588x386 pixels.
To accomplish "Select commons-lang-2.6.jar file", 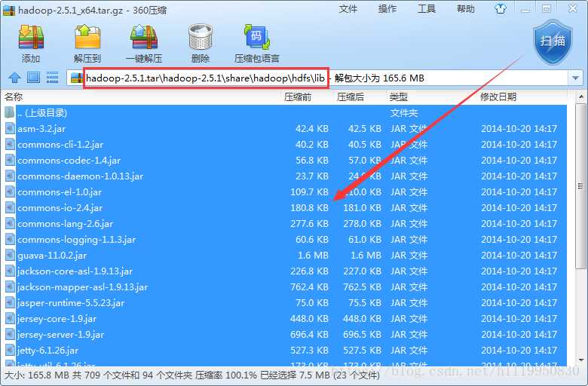I will point(286,224).
